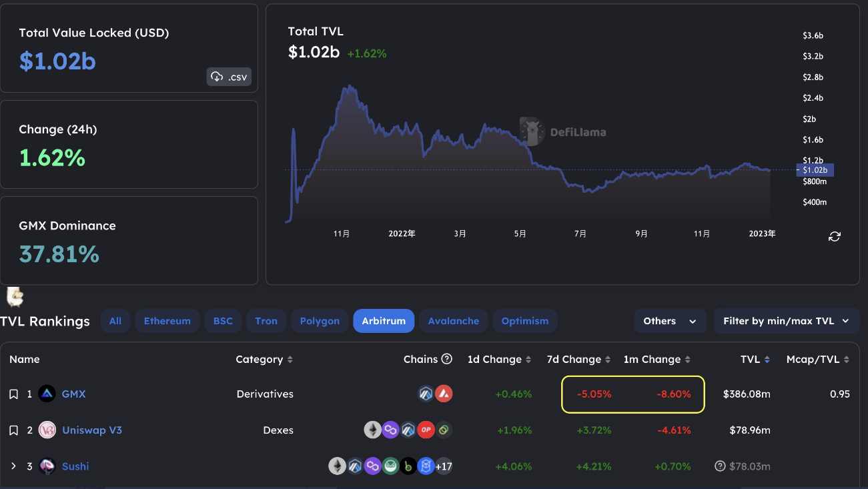The image size is (868, 489).
Task: Bookmark the Uniswap V3 row
Action: (x=13, y=430)
